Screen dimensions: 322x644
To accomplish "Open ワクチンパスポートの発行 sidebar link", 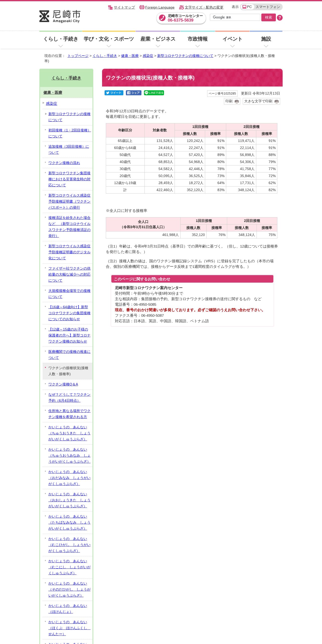I will pyautogui.click(x=69, y=201).
